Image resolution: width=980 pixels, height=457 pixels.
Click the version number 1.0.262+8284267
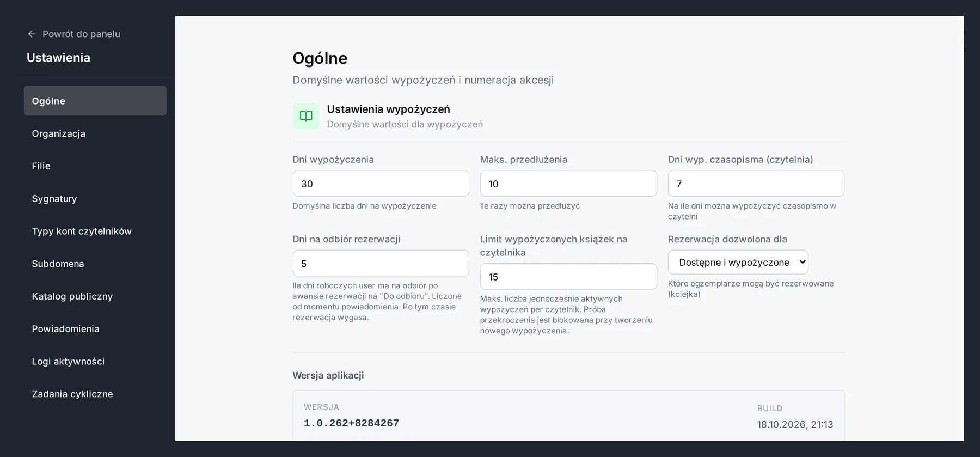pyautogui.click(x=351, y=423)
